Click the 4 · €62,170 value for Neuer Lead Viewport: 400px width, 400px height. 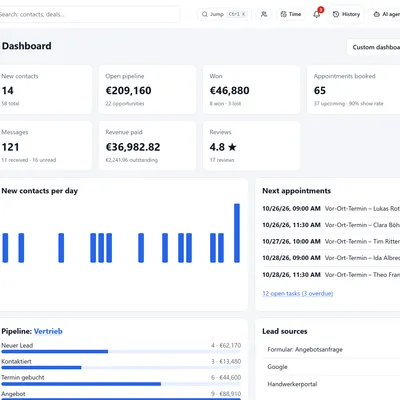(226, 345)
